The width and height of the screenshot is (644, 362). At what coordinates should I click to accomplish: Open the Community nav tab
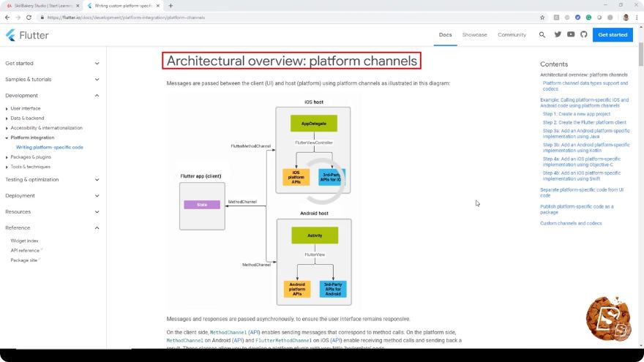512,35
